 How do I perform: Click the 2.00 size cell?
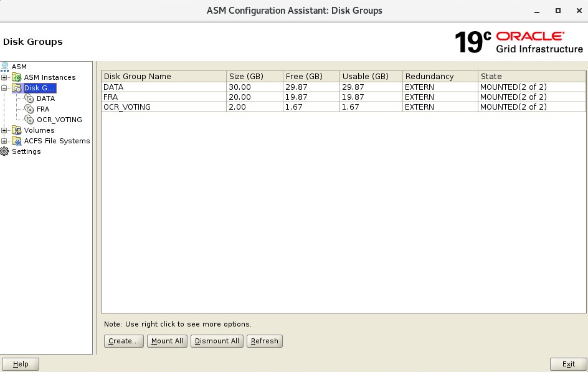[255, 107]
